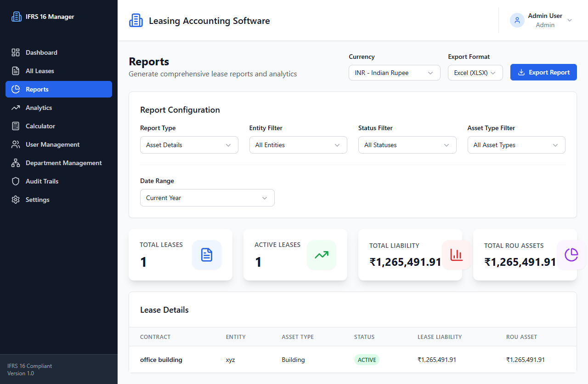The image size is (588, 384).
Task: Open the Dashboard menu item
Action: pos(59,52)
